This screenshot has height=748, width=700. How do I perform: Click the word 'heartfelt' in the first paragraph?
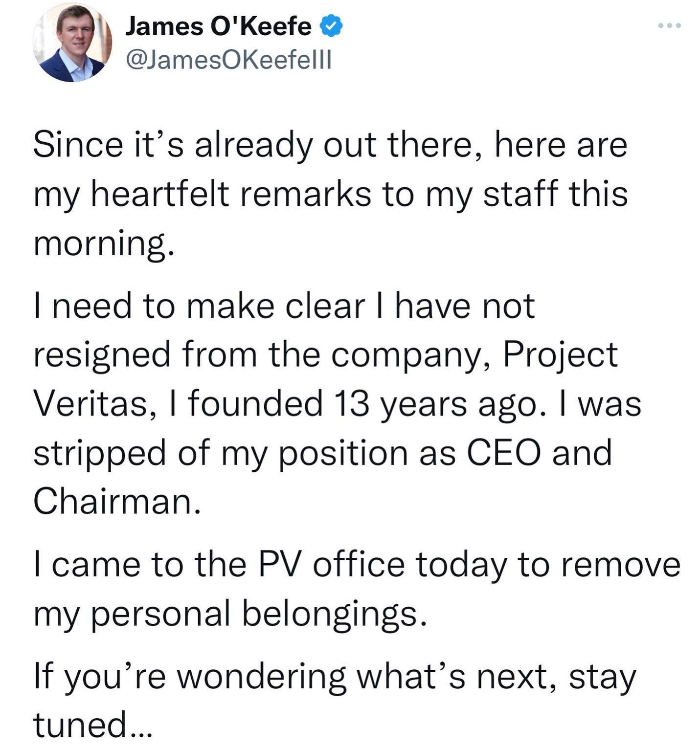tap(160, 194)
